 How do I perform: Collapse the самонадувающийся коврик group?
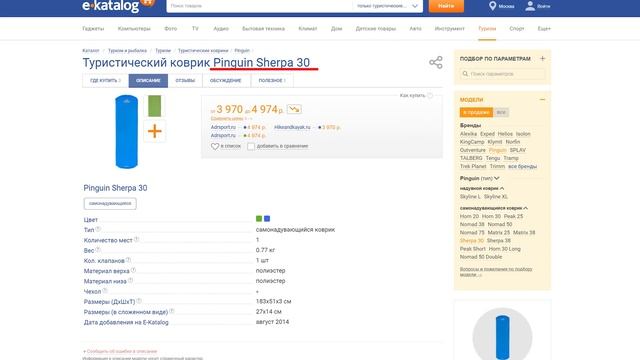(525, 208)
